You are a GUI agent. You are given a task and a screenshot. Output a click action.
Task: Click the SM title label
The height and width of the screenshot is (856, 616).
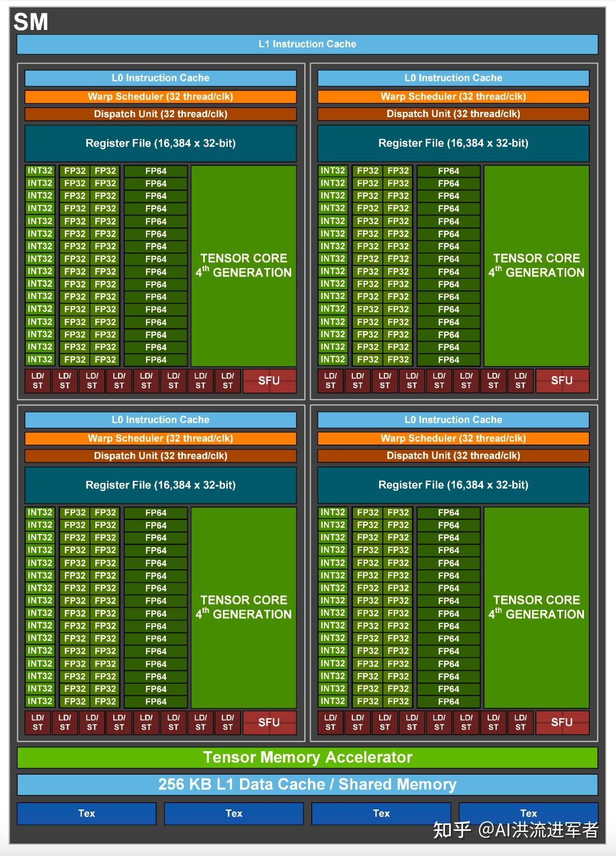click(x=30, y=22)
